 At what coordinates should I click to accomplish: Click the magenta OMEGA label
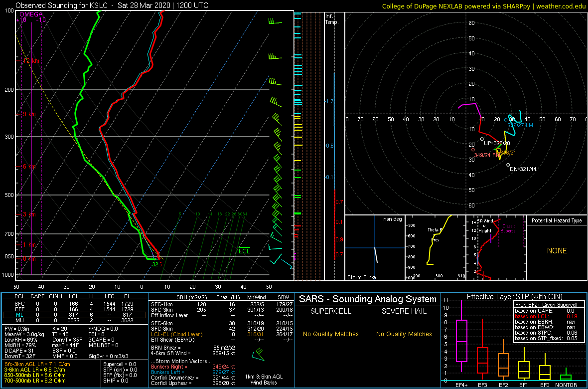pyautogui.click(x=31, y=14)
